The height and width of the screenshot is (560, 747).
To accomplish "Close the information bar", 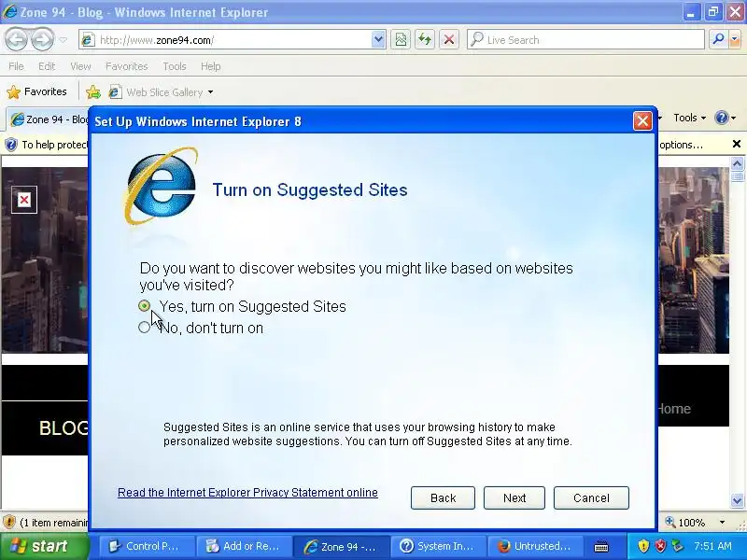I will coord(737,144).
